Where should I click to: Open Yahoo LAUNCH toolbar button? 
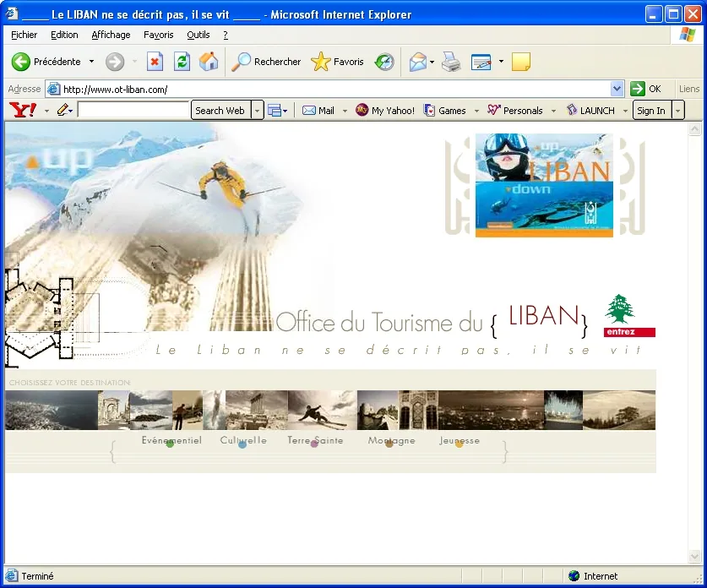click(590, 111)
